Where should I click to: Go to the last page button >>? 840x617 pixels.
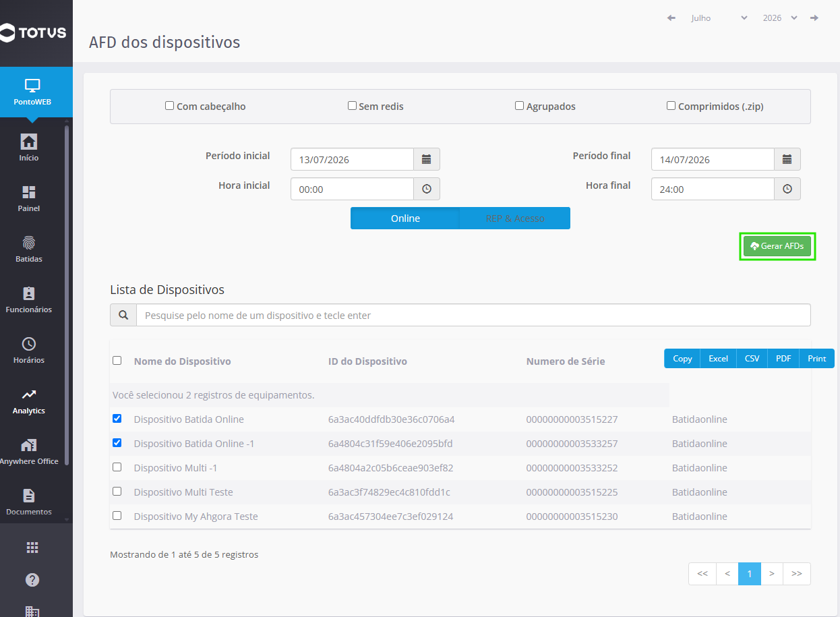pyautogui.click(x=797, y=574)
